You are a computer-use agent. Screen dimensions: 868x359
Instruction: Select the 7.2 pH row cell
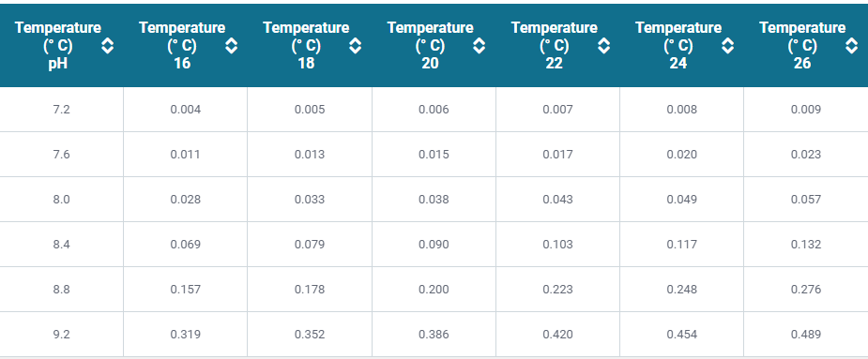(x=61, y=110)
